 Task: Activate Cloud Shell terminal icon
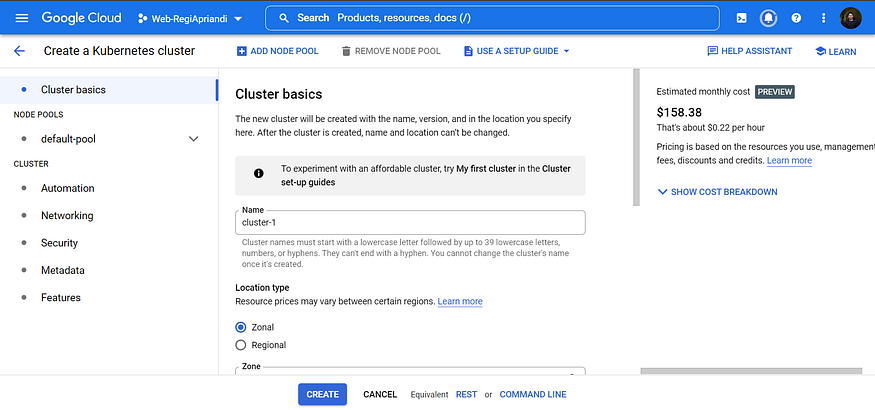(741, 18)
